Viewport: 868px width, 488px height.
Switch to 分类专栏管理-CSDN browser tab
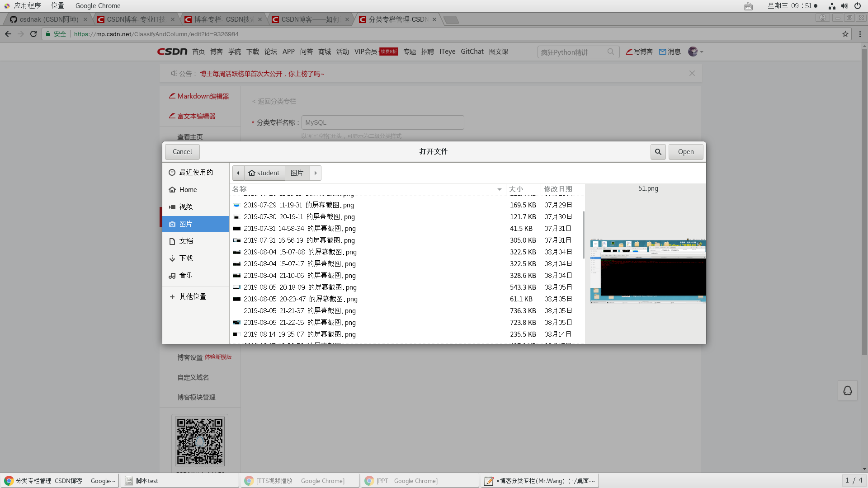point(398,19)
